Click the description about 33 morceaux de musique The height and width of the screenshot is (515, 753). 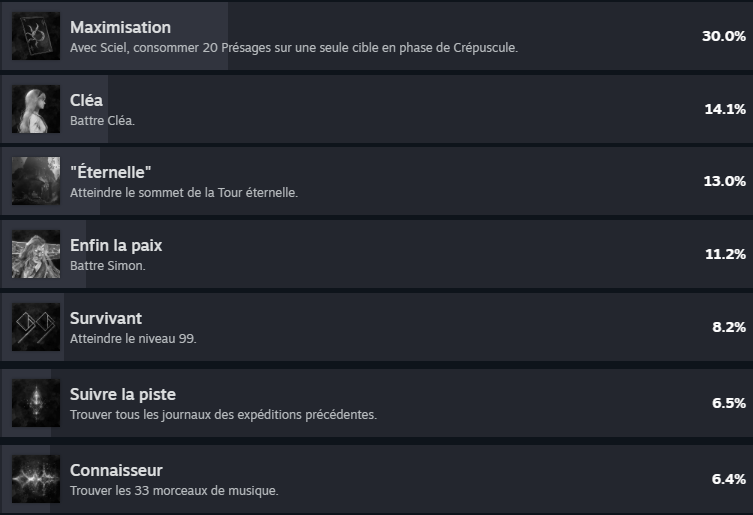point(174,490)
